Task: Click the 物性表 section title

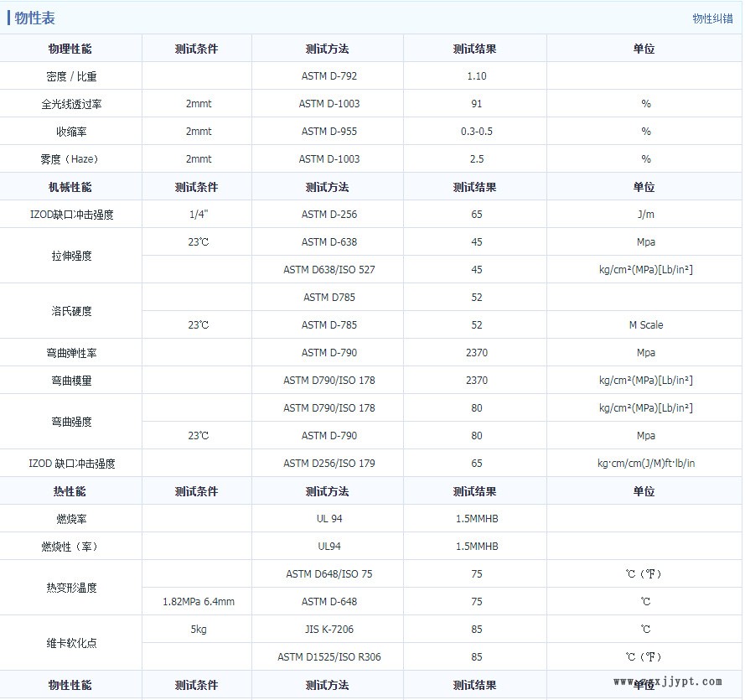Action: point(35,18)
